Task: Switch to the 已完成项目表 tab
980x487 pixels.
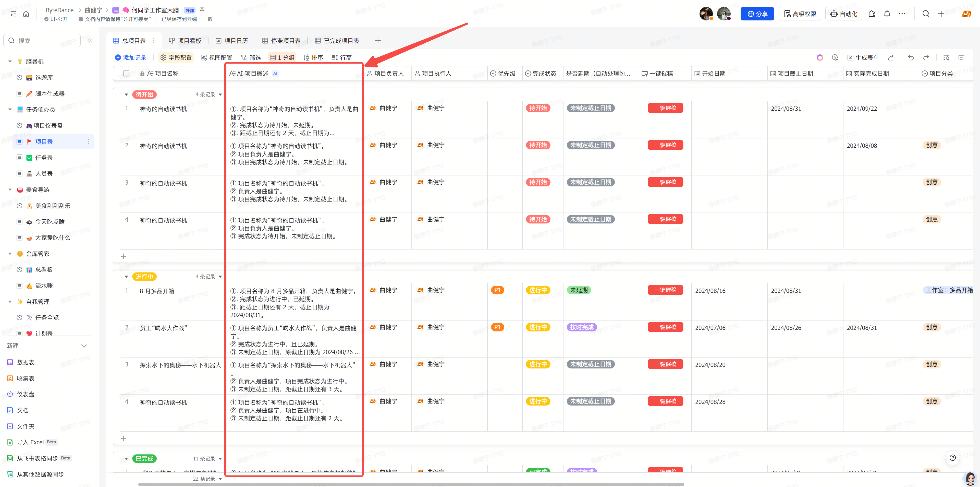Action: (x=337, y=41)
